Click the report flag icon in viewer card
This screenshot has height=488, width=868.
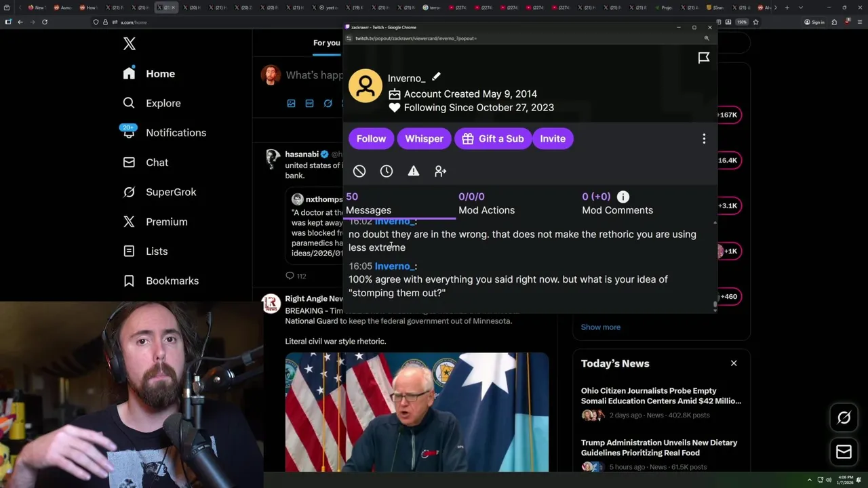tap(704, 58)
